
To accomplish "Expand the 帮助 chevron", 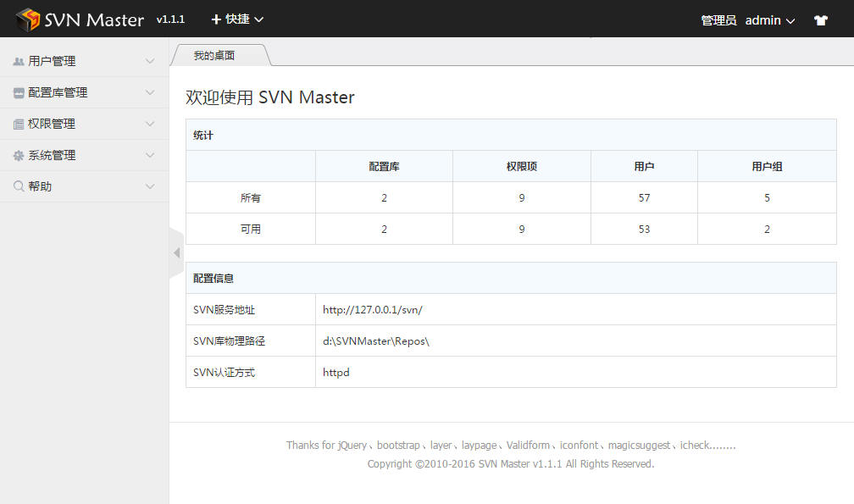I will tap(150, 186).
